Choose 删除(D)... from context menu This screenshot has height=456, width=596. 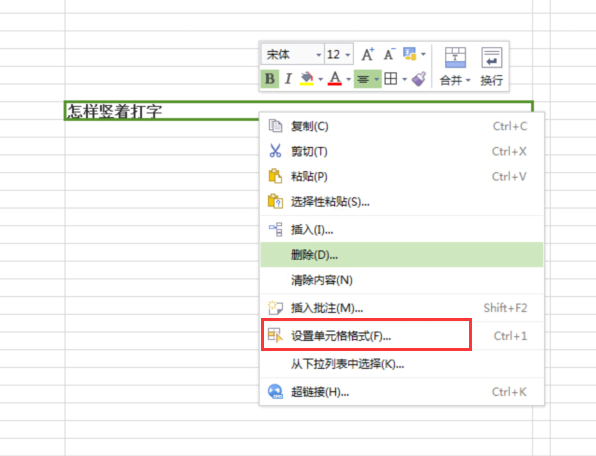point(402,255)
